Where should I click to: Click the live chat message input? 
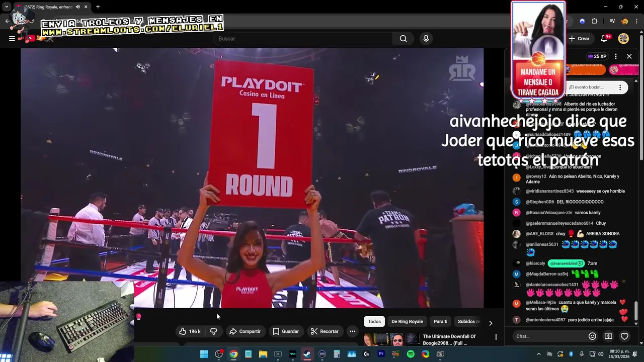[550, 336]
